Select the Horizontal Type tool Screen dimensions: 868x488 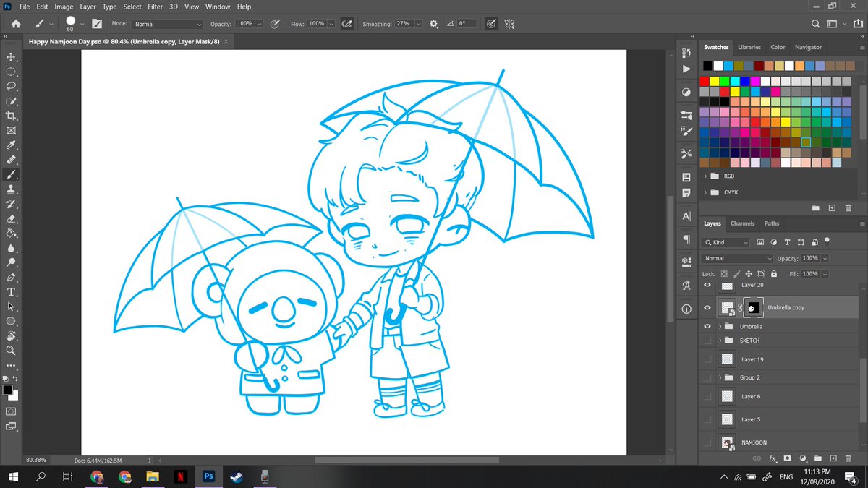pyautogui.click(x=11, y=292)
